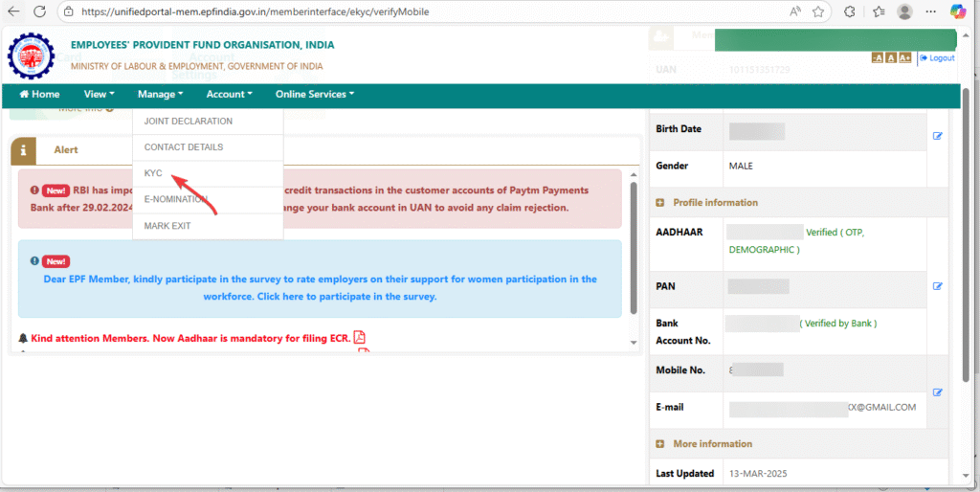Expand Profile information section

point(659,203)
